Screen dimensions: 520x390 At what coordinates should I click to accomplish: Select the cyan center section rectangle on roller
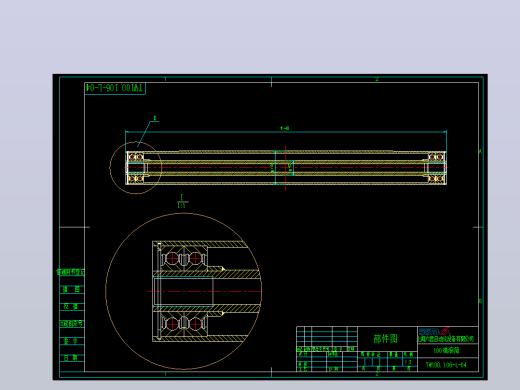284,167
